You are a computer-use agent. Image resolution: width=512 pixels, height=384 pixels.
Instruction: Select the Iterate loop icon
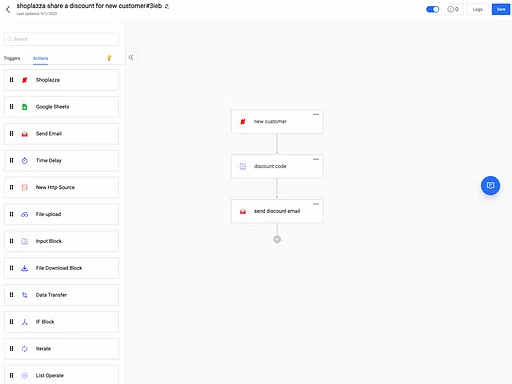point(24,349)
